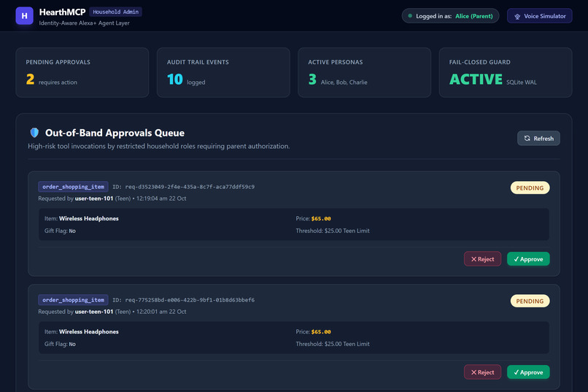588x392 pixels.
Task: Click the timestamp 12:20:01 am 22 Oct
Action: 161,312
